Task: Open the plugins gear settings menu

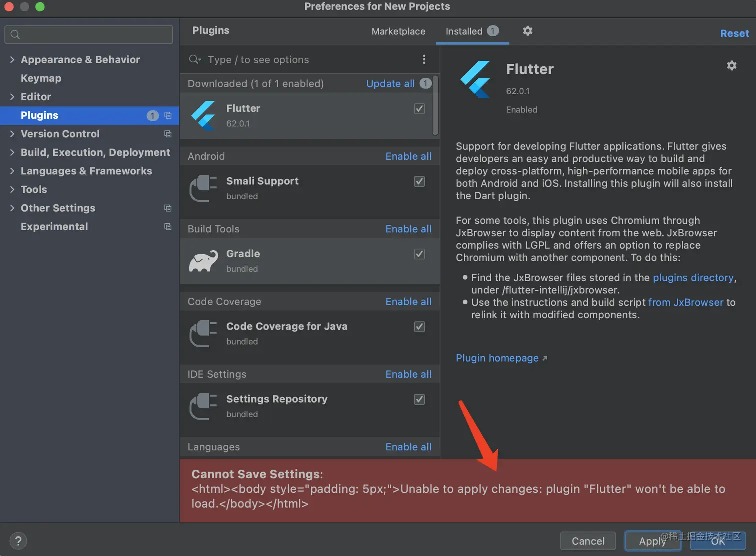Action: (527, 31)
